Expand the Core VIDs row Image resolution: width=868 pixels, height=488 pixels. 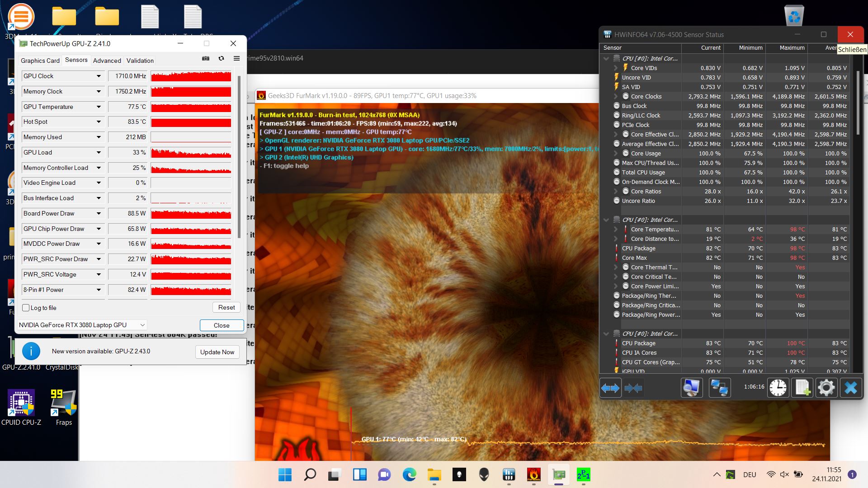pos(616,68)
